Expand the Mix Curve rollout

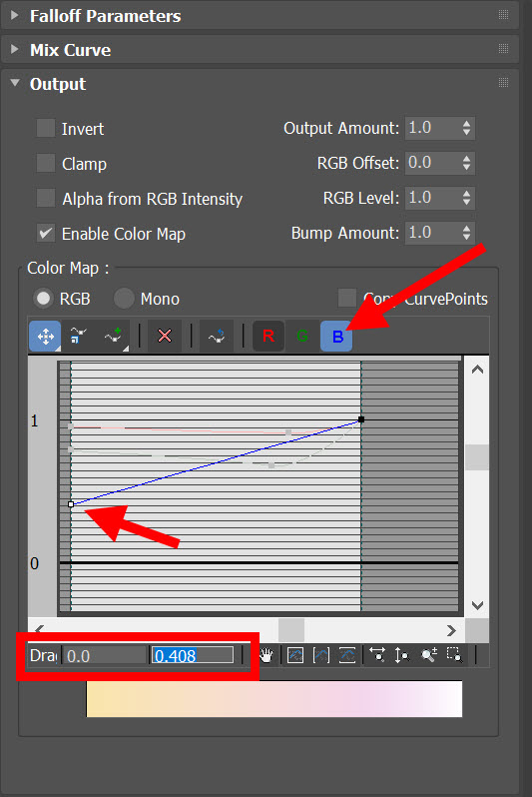pyautogui.click(x=15, y=49)
